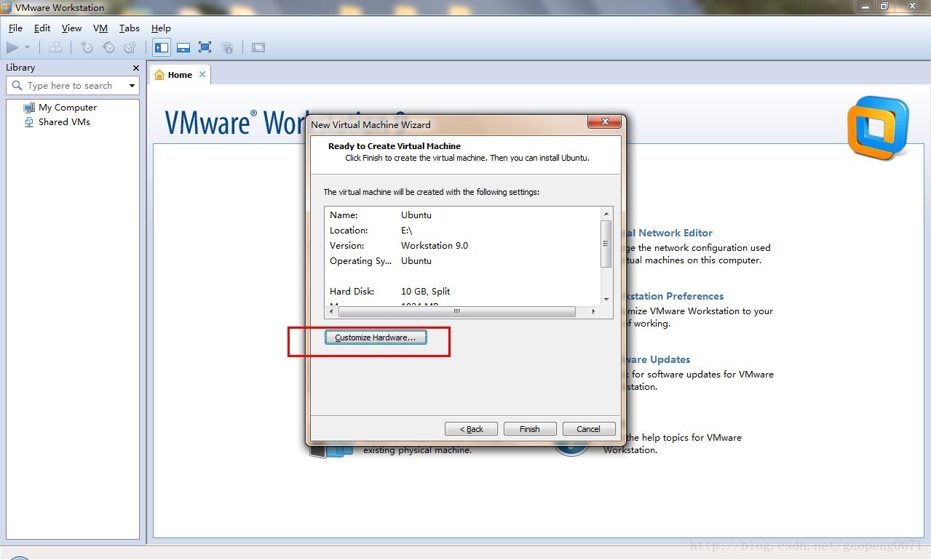Click the settings list scroll-up arrow
This screenshot has height=560, width=931.
(606, 214)
